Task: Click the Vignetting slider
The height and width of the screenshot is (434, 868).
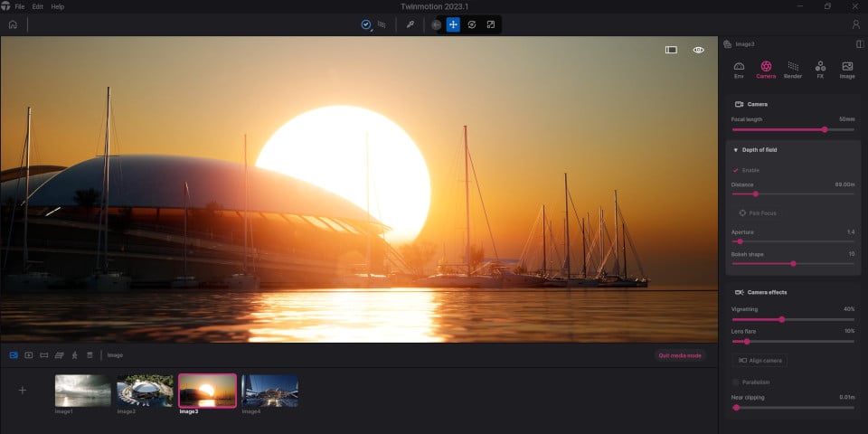Action: pos(792,319)
